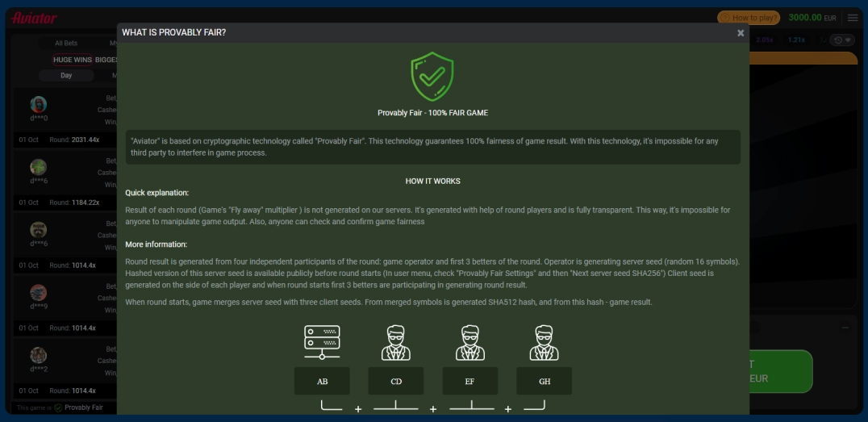Click the CD seed box
This screenshot has height=422, width=868.
coord(396,381)
